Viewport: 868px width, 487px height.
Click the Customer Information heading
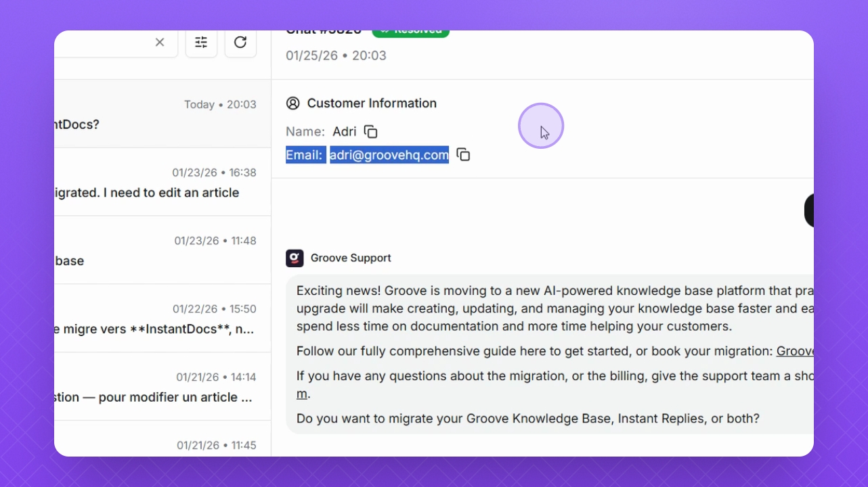point(372,103)
